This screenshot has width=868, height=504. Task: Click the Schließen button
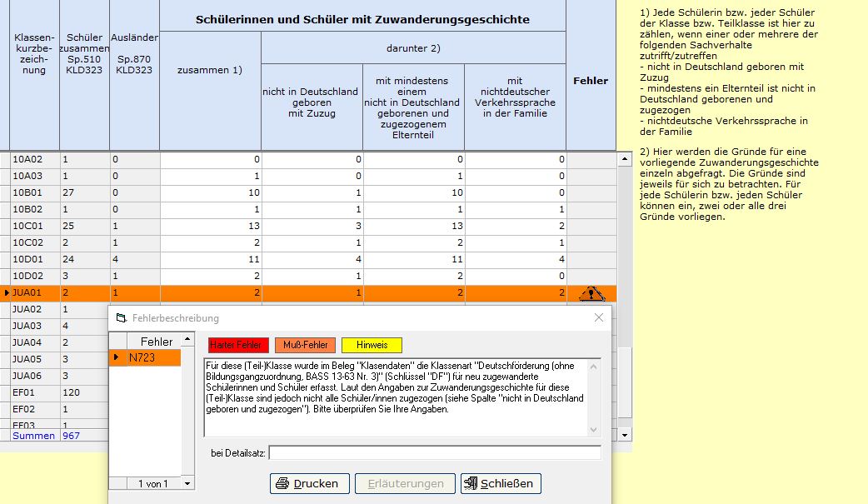click(501, 483)
